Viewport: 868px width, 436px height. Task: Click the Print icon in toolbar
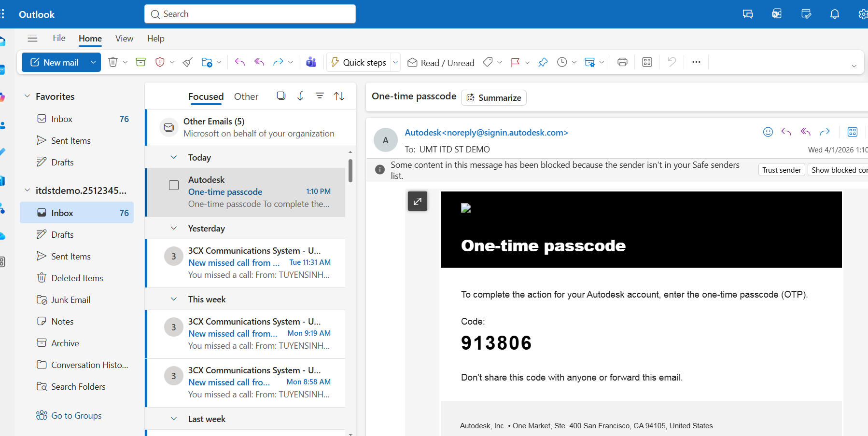[622, 62]
